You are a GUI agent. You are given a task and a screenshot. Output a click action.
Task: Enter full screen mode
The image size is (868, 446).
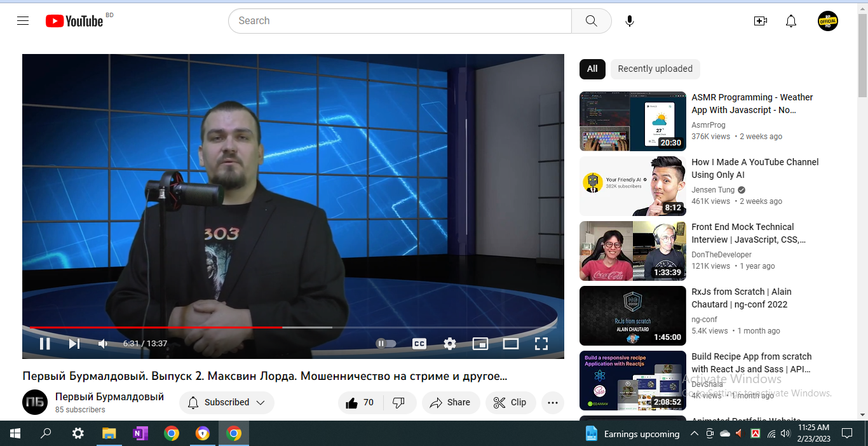(541, 344)
